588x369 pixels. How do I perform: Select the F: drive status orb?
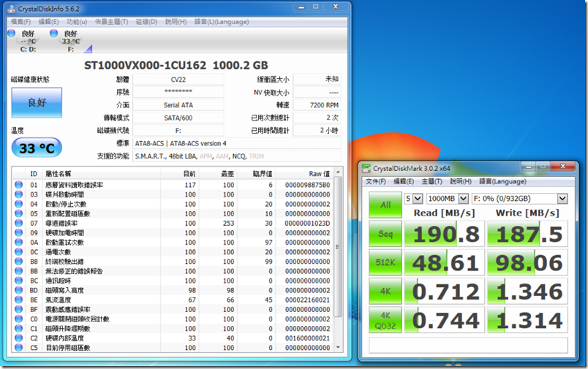coord(54,34)
